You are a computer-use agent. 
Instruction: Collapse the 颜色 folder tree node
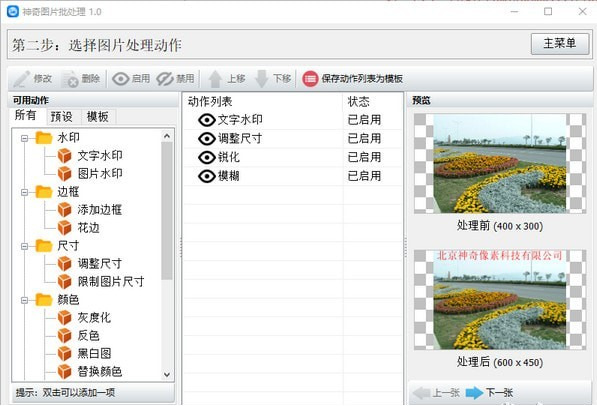24,300
